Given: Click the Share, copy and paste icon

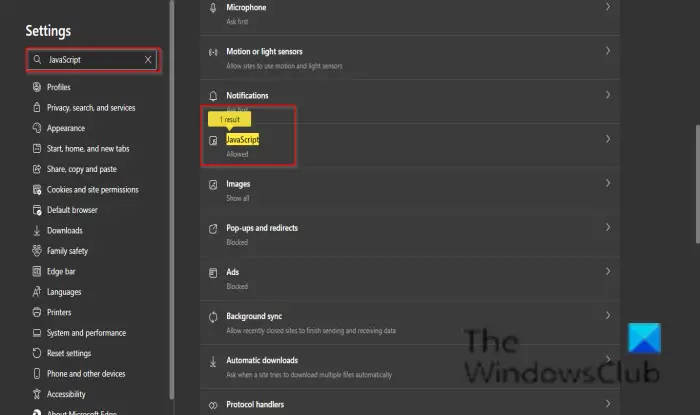Looking at the screenshot, I should [37, 169].
